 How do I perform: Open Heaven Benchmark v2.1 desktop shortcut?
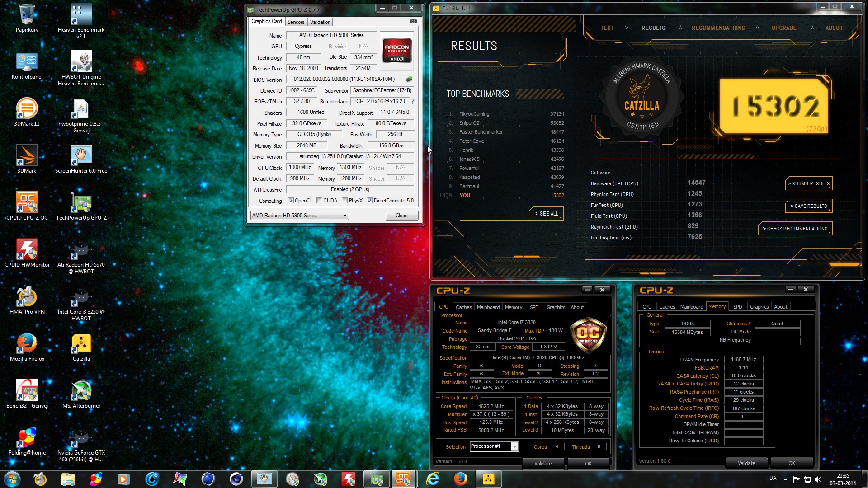click(81, 21)
